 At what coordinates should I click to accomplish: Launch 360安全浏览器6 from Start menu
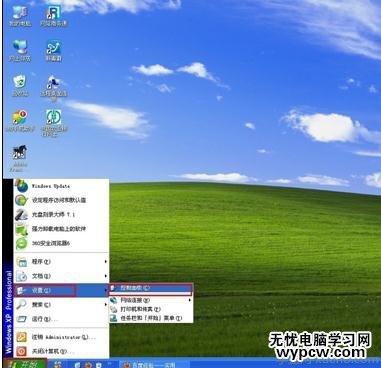pyautogui.click(x=61, y=243)
